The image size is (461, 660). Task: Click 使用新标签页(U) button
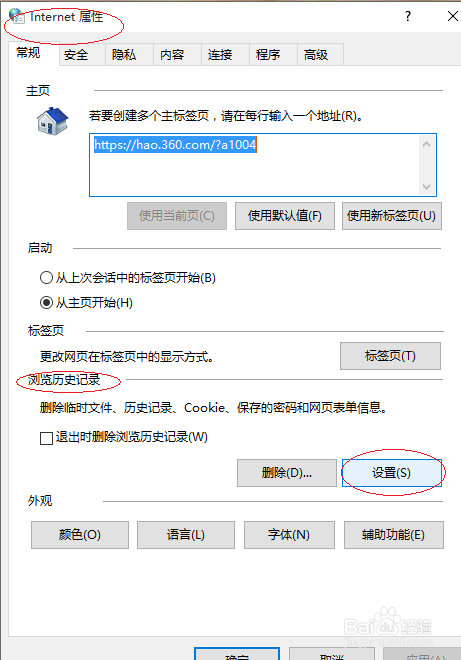click(x=392, y=216)
